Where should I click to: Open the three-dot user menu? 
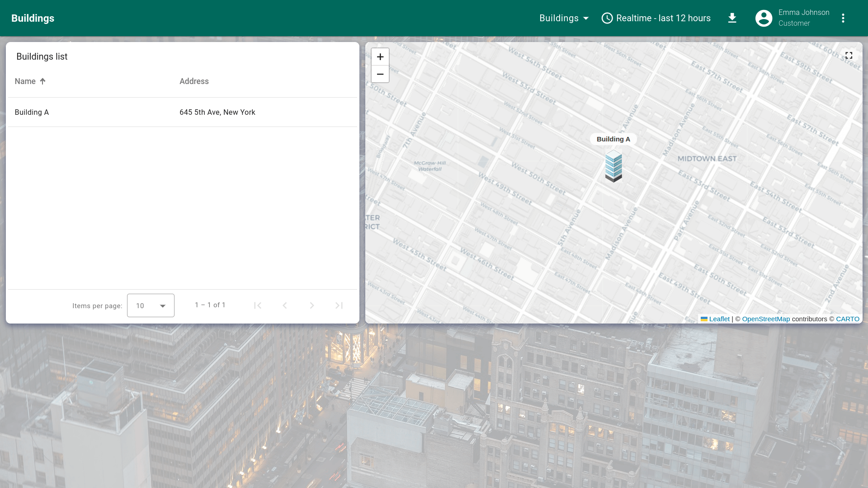point(843,18)
